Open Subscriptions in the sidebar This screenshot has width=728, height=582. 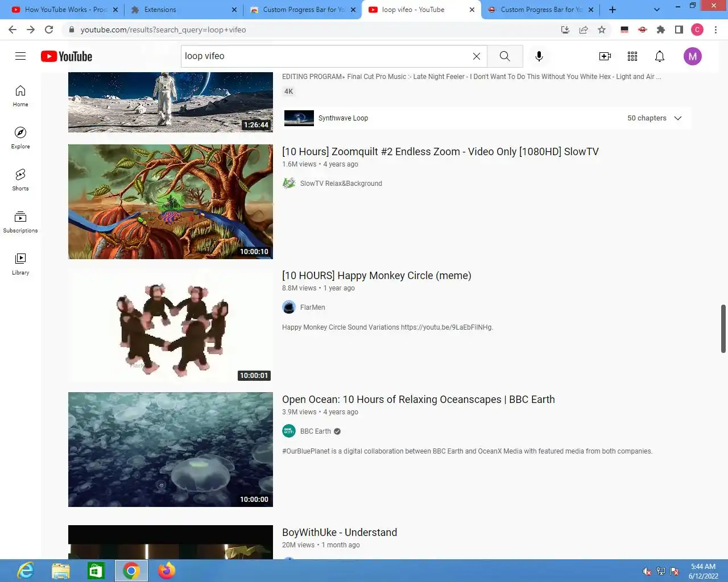coord(20,222)
